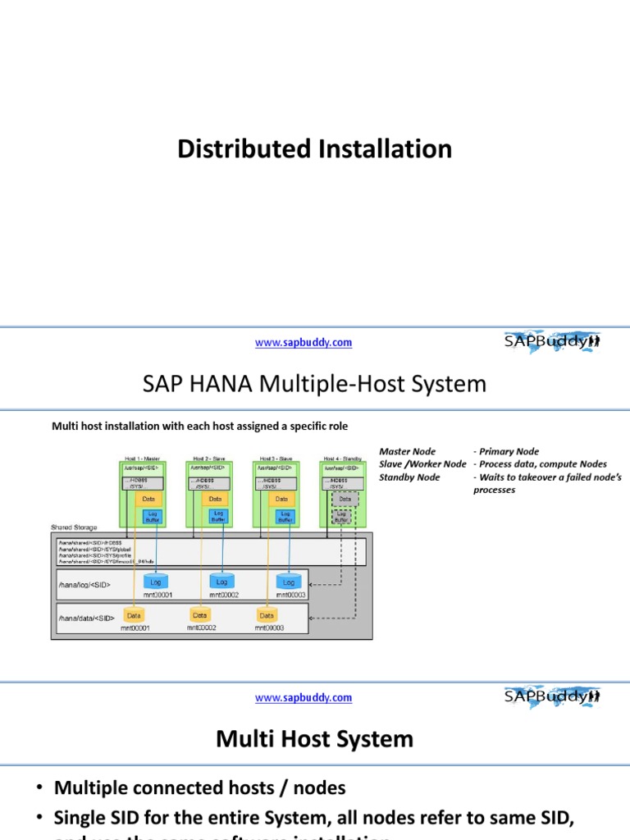
Task: Select the Data cylinder labeled mnt00002
Action: pyautogui.click(x=200, y=615)
